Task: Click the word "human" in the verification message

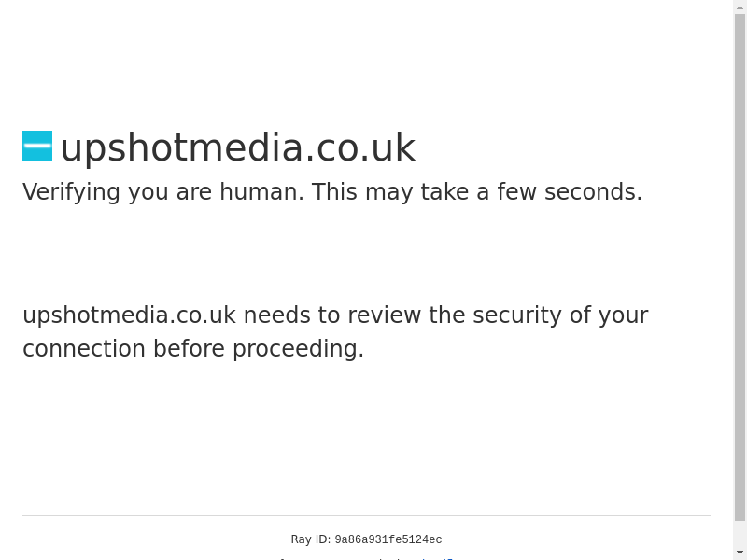Action: (261, 192)
